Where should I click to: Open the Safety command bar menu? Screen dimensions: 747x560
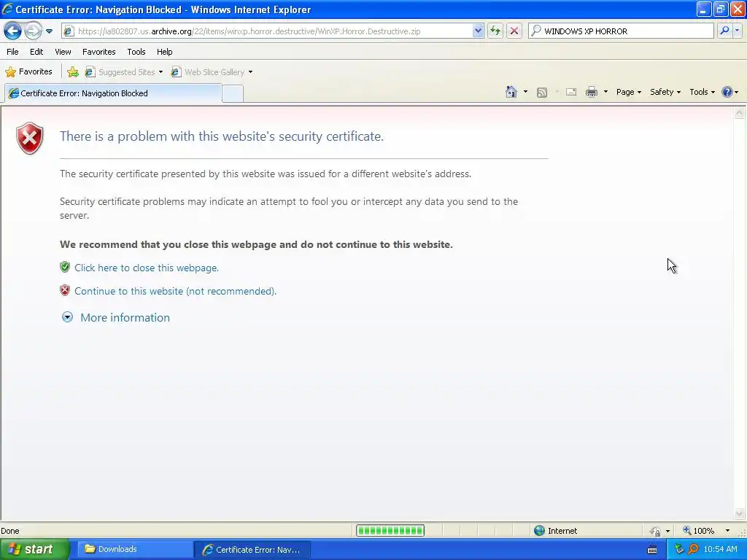[x=665, y=93]
